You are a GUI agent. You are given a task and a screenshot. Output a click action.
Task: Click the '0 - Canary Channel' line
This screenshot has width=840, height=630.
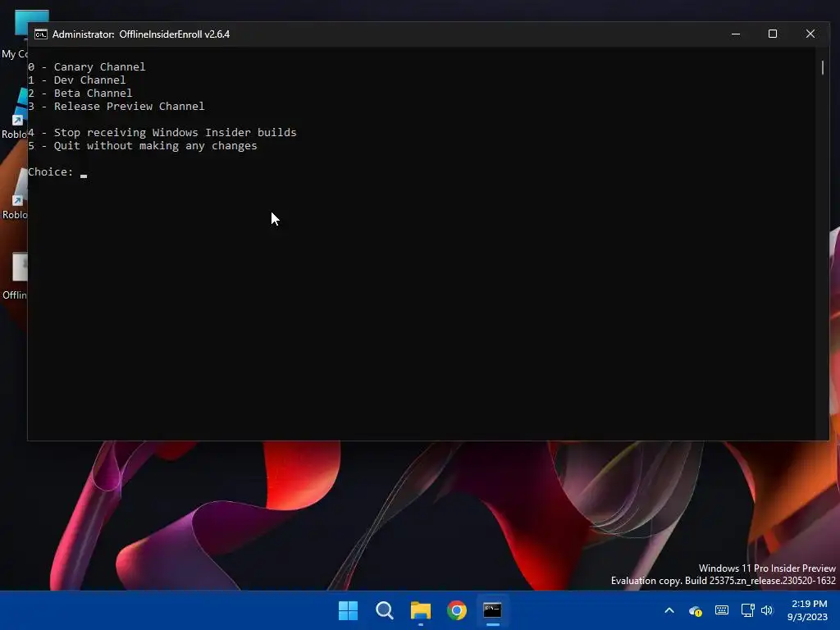87,67
